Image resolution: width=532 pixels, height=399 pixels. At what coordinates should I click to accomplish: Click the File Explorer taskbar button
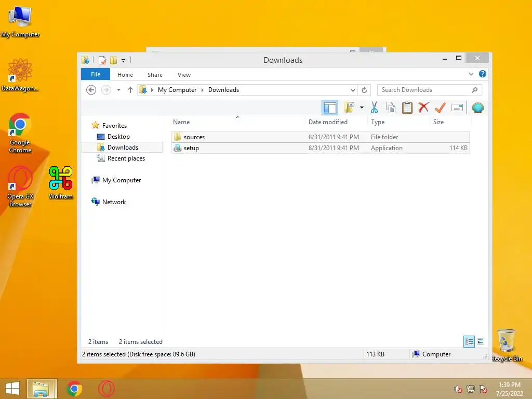[41, 389]
